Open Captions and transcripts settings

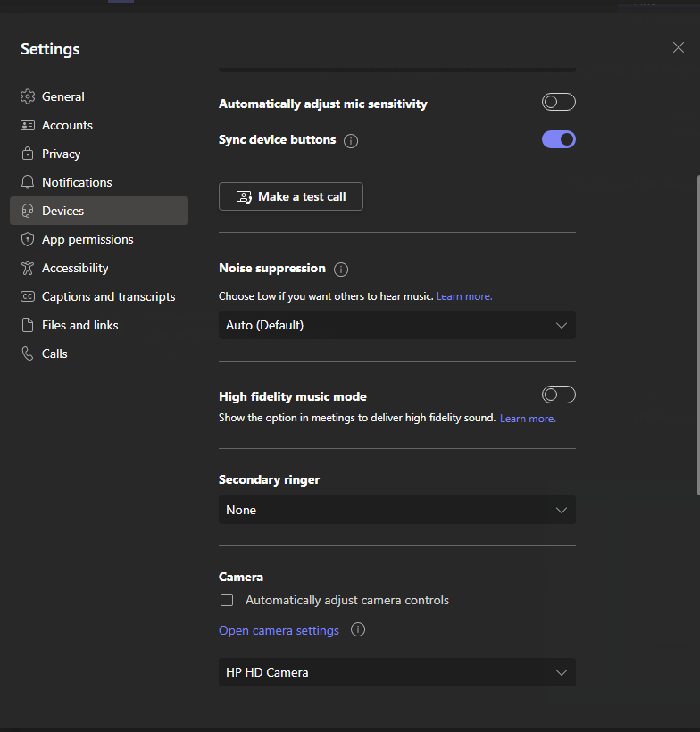tap(108, 296)
